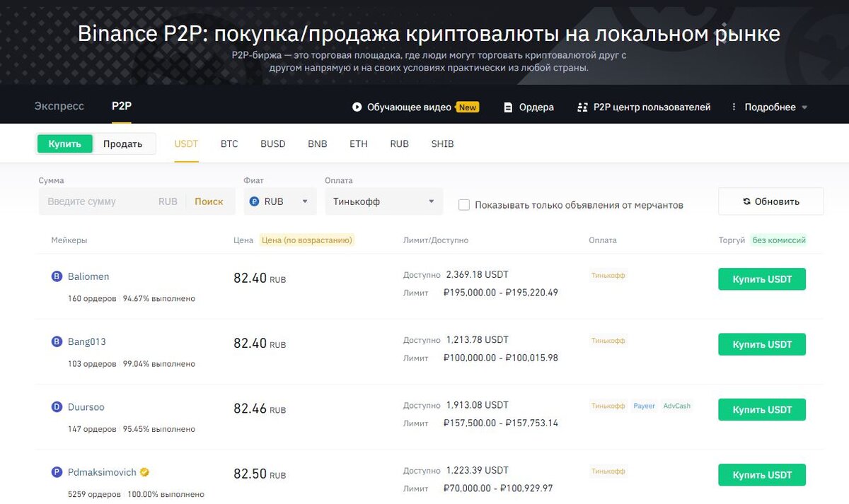Click the refresh icon in Обновить button
849x504 pixels.
(x=747, y=201)
